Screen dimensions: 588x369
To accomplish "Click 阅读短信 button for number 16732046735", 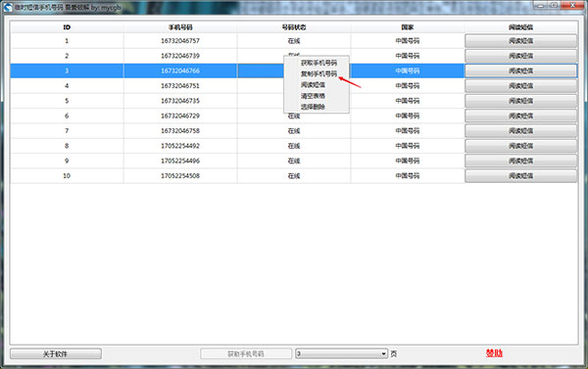I will click(521, 101).
